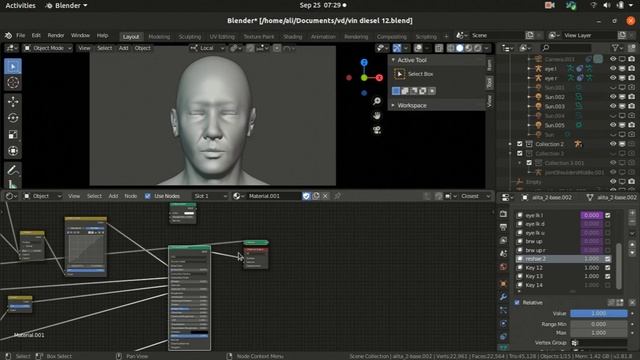640x360 pixels.
Task: Move shape key down arrow
Action: (x=632, y=253)
